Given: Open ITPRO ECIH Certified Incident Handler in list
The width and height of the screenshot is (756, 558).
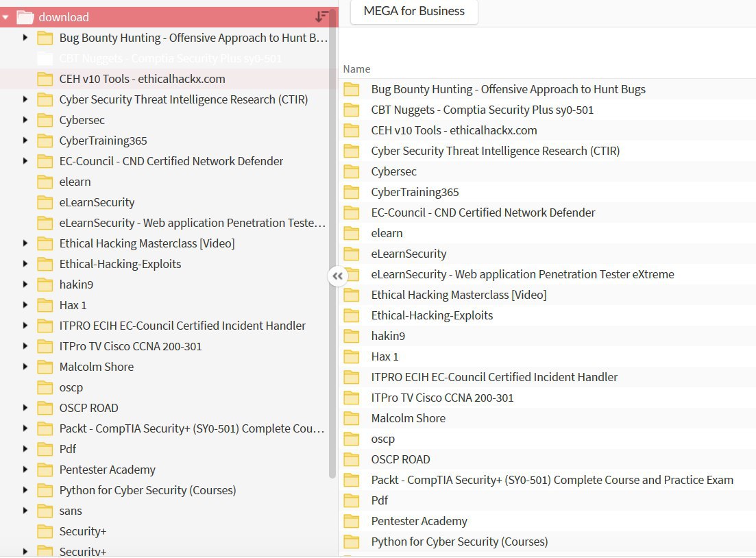Looking at the screenshot, I should pyautogui.click(x=494, y=377).
